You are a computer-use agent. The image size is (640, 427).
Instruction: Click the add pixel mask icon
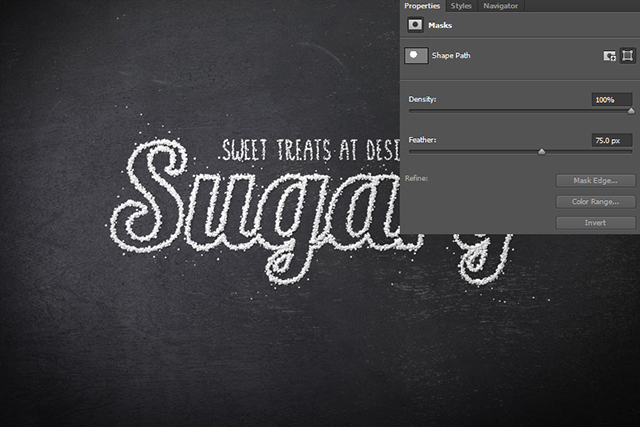(x=609, y=56)
